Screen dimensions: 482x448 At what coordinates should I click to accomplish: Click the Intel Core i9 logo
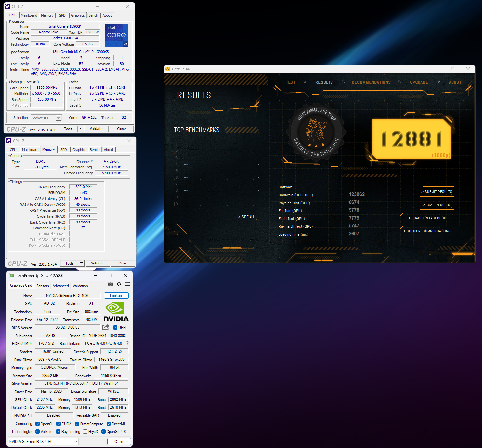[x=116, y=35]
